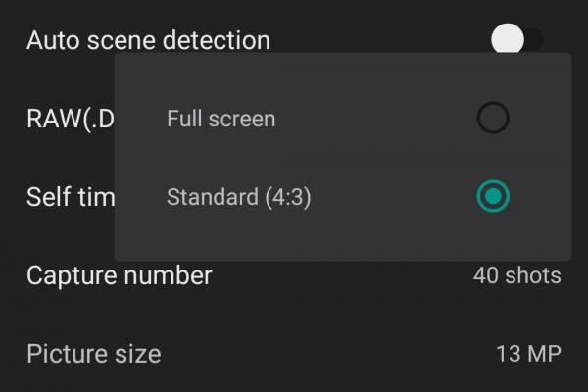Click the partially hidden Self timer label

[x=71, y=196]
